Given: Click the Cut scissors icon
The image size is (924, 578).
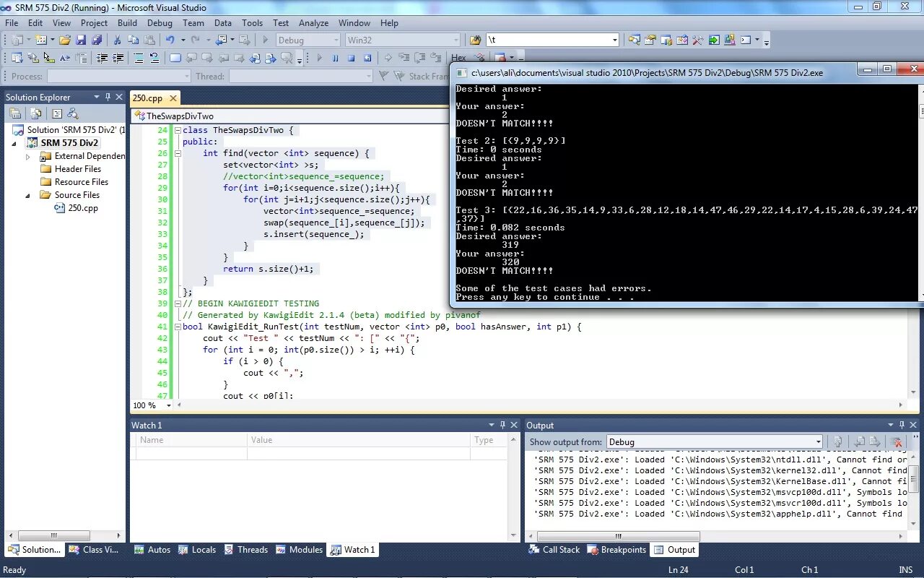Looking at the screenshot, I should 117,40.
